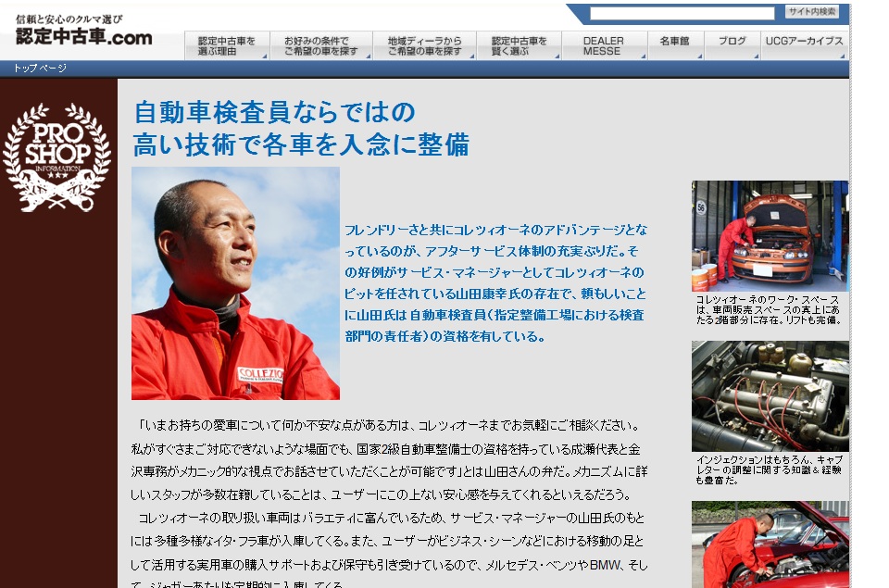Click the caption about インジェクション and carburetors
Image resolution: width=889 pixels, height=588 pixels.
[770, 470]
